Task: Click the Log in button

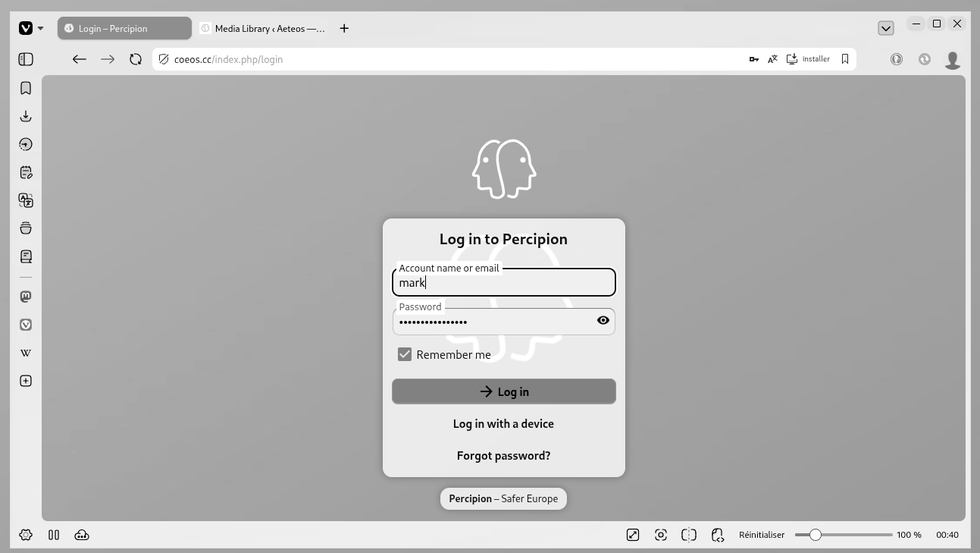Action: pyautogui.click(x=504, y=391)
